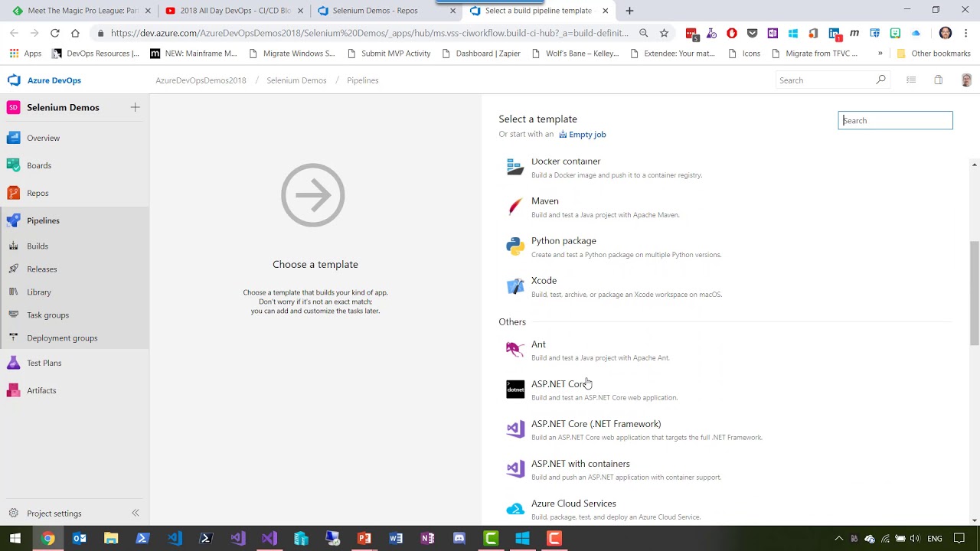Viewport: 980px width, 551px height.
Task: Open Outlook from Windows taskbar
Action: (80, 539)
